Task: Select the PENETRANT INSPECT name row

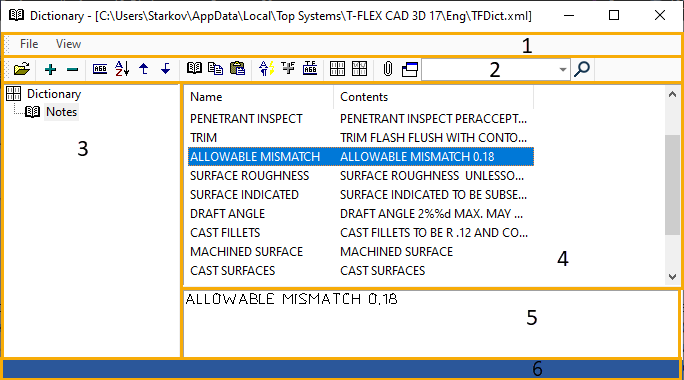Action: (x=246, y=119)
